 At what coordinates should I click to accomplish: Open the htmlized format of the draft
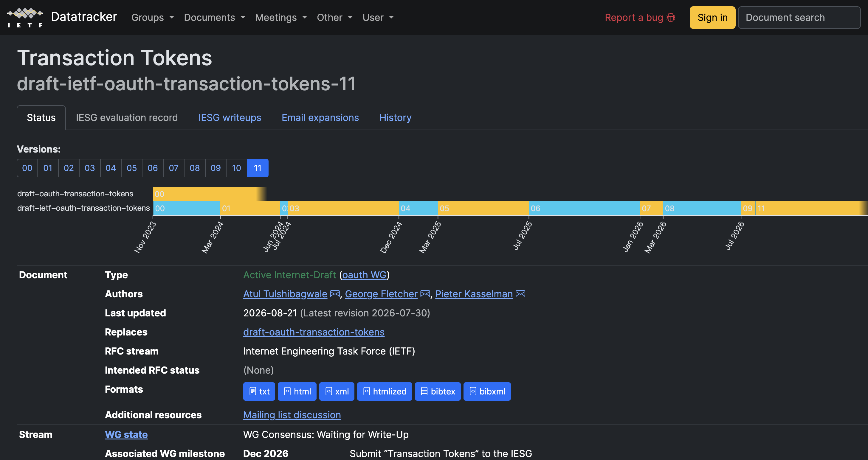(385, 391)
